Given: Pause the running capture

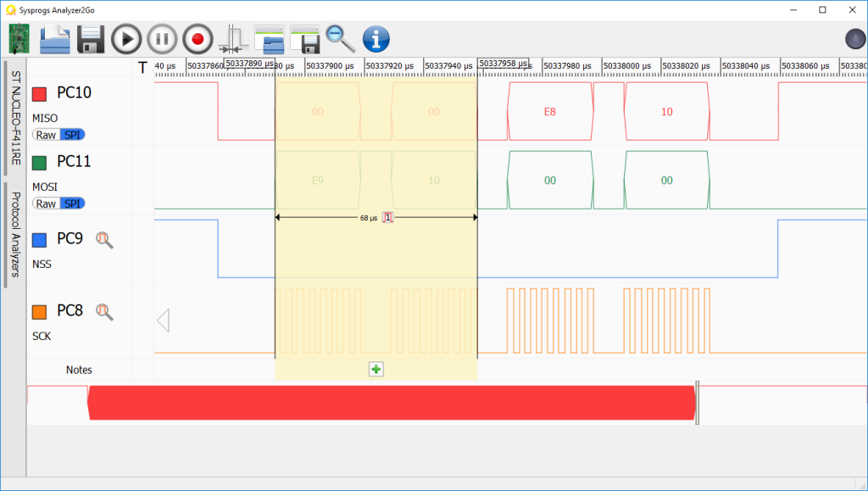Looking at the screenshot, I should (161, 38).
